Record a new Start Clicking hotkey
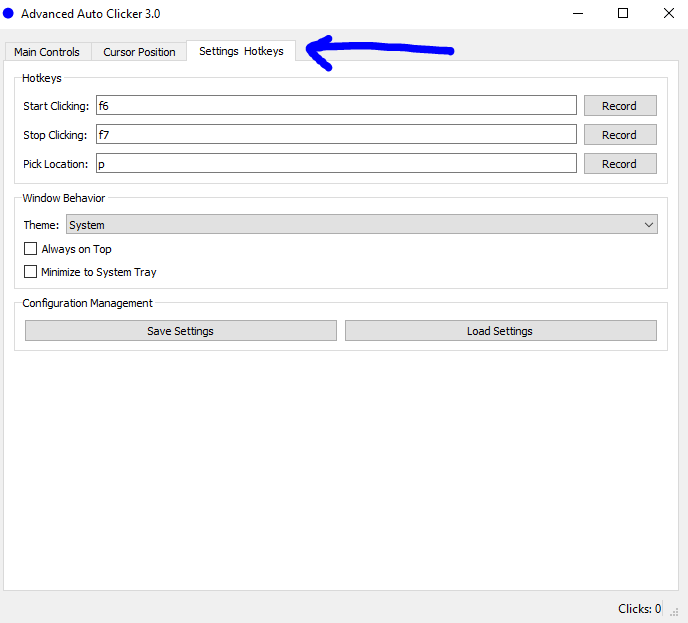688x623 pixels. pos(620,106)
